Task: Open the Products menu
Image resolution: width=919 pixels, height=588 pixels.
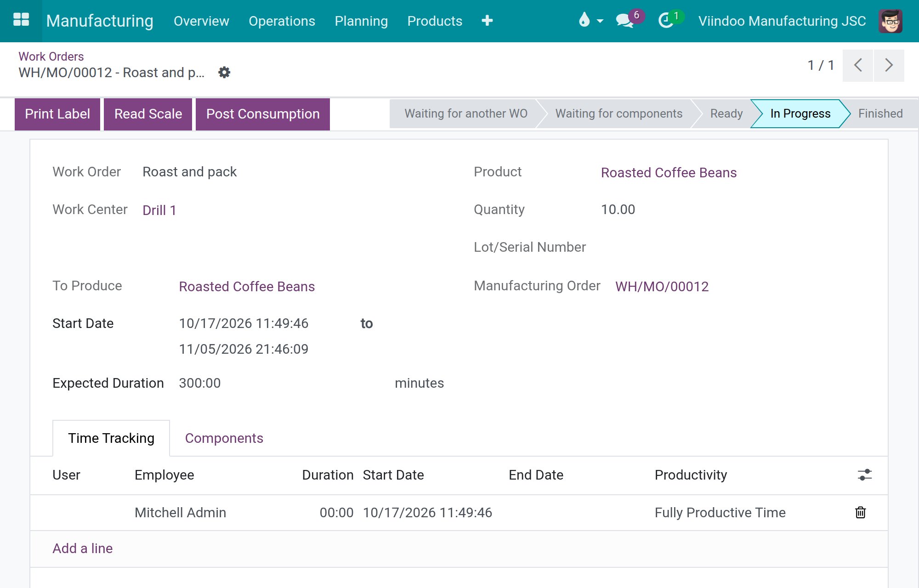Action: point(435,21)
